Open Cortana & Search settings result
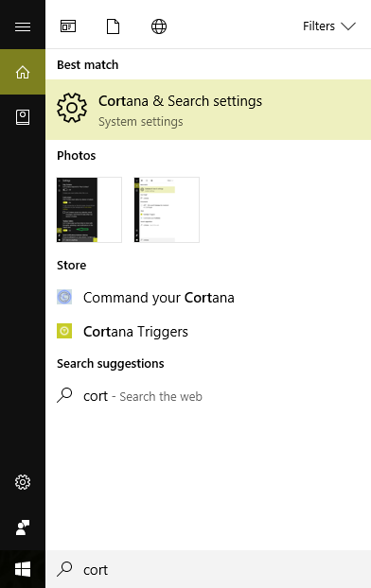Screen dimensions: 371x588 [208, 110]
